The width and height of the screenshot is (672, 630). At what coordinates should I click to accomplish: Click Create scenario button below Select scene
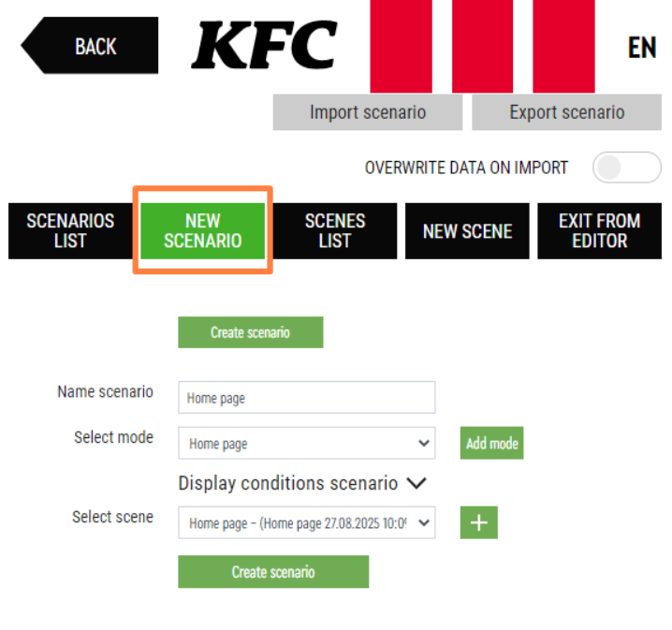click(x=273, y=572)
